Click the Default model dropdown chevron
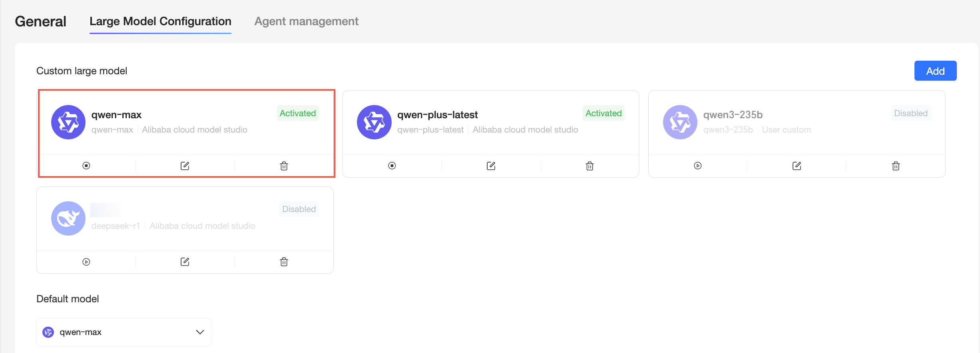 (200, 332)
